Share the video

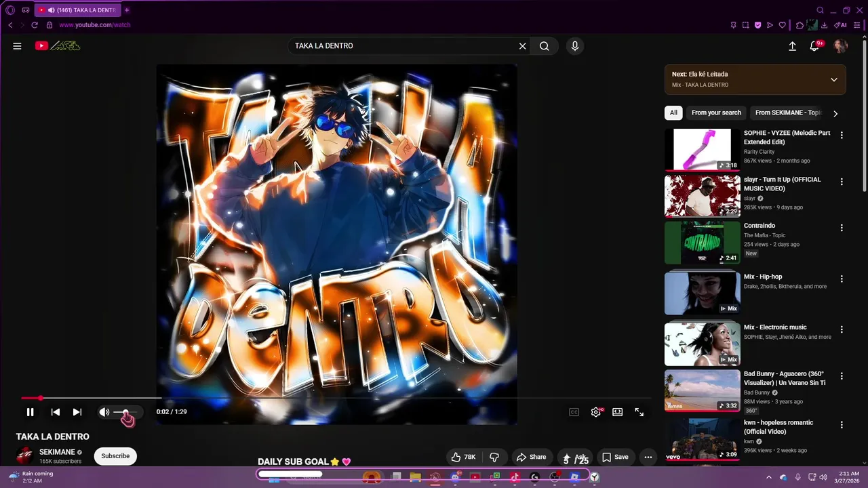click(x=531, y=457)
